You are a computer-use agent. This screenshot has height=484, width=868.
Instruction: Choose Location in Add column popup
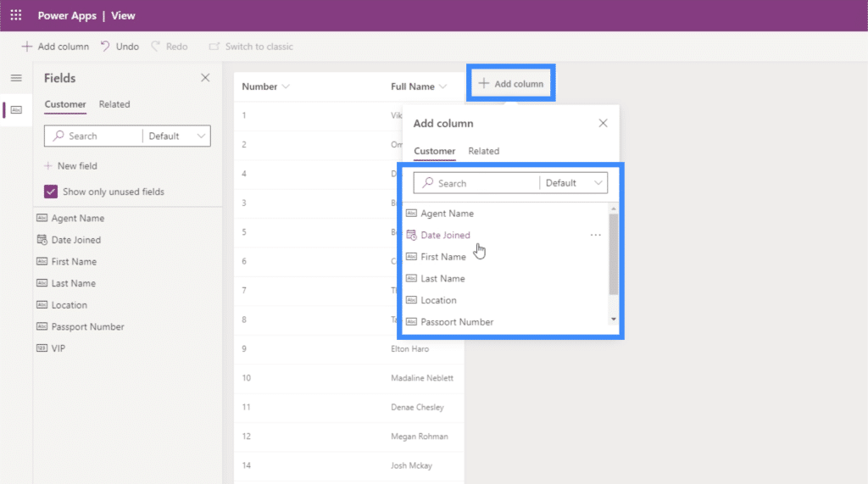pos(438,300)
